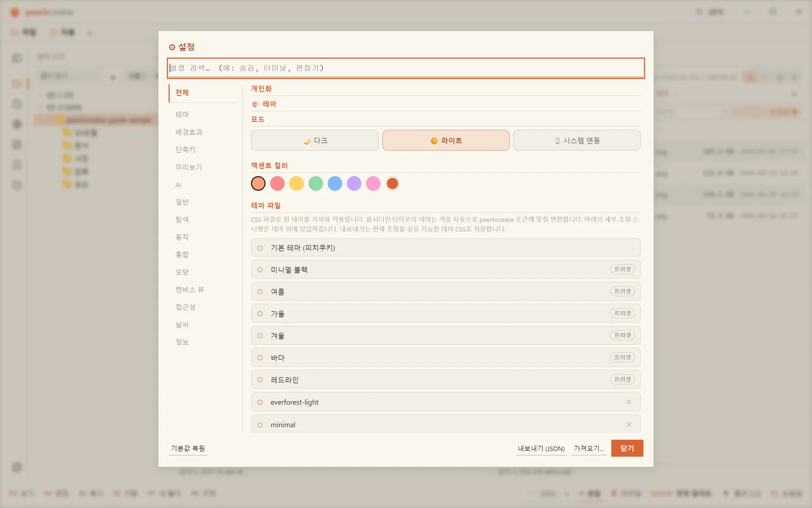Remove the minimal theme with its X
The width and height of the screenshot is (812, 508).
(629, 424)
